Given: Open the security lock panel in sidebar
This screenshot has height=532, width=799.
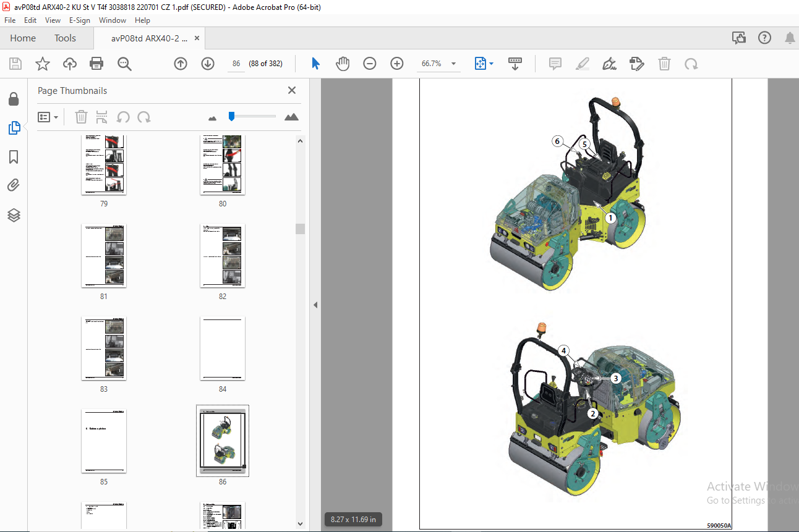Looking at the screenshot, I should coord(14,99).
